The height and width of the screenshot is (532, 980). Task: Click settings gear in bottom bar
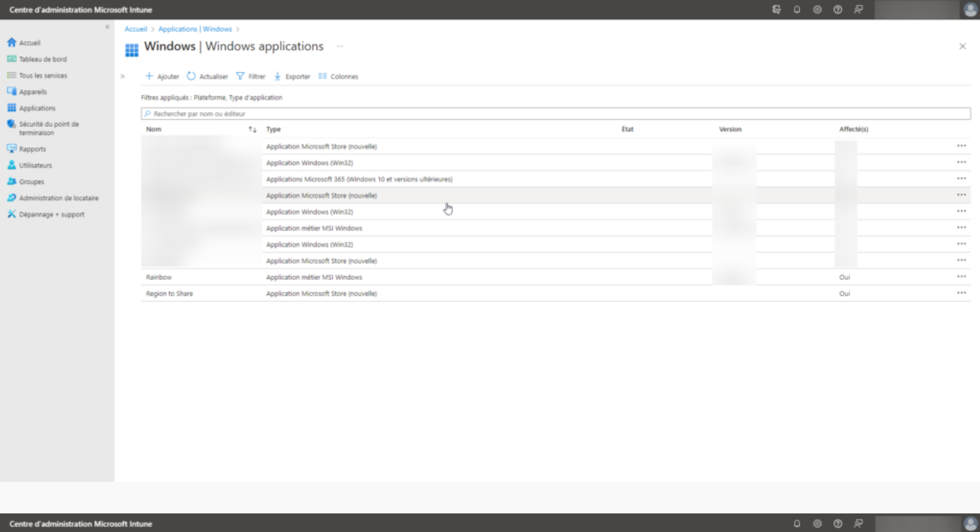(x=818, y=524)
